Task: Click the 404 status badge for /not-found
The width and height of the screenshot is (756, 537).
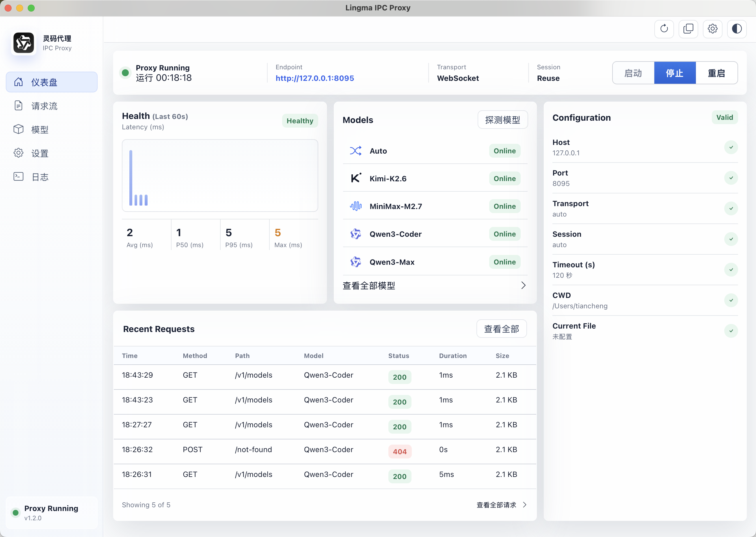Action: 399,451
